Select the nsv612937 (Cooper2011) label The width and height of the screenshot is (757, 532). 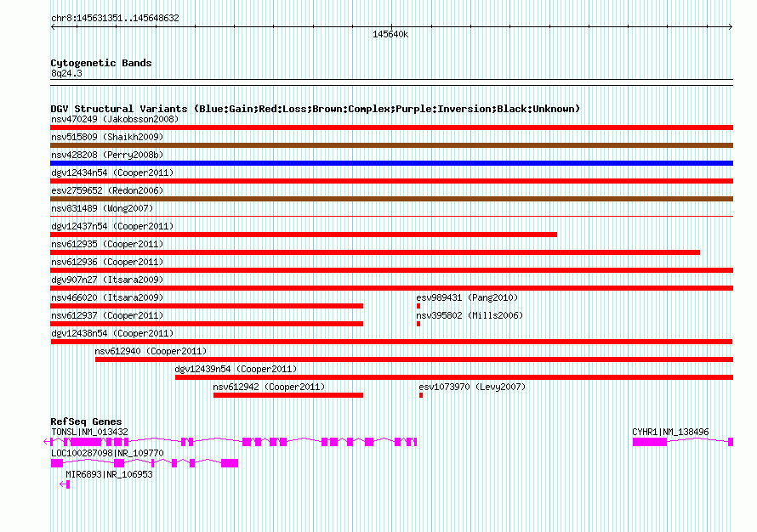(107, 315)
